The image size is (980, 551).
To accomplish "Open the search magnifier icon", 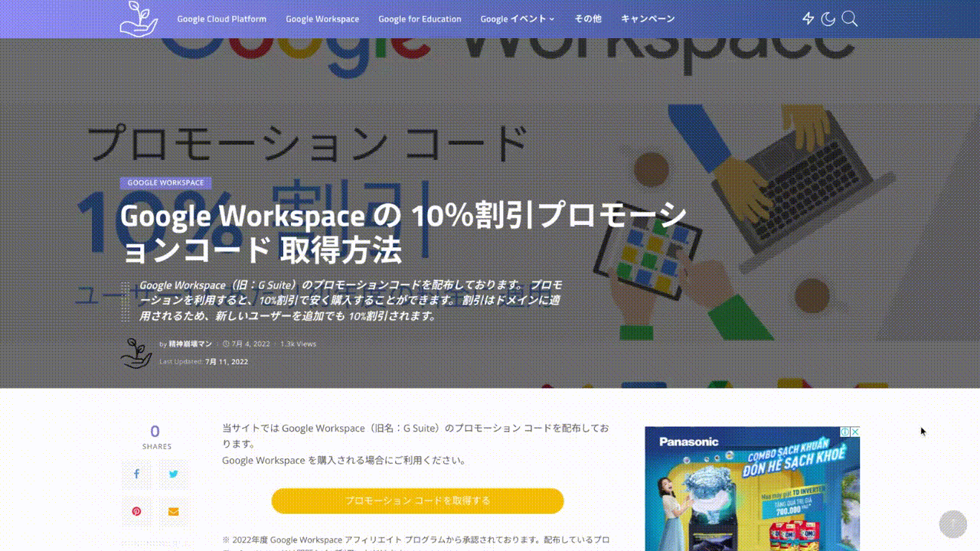I will point(849,18).
